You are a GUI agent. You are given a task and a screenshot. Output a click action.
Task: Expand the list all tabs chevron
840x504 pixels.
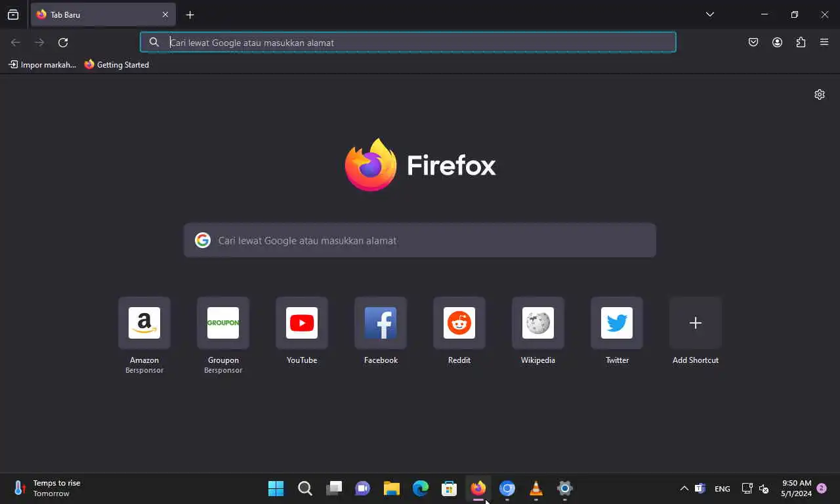tap(709, 14)
